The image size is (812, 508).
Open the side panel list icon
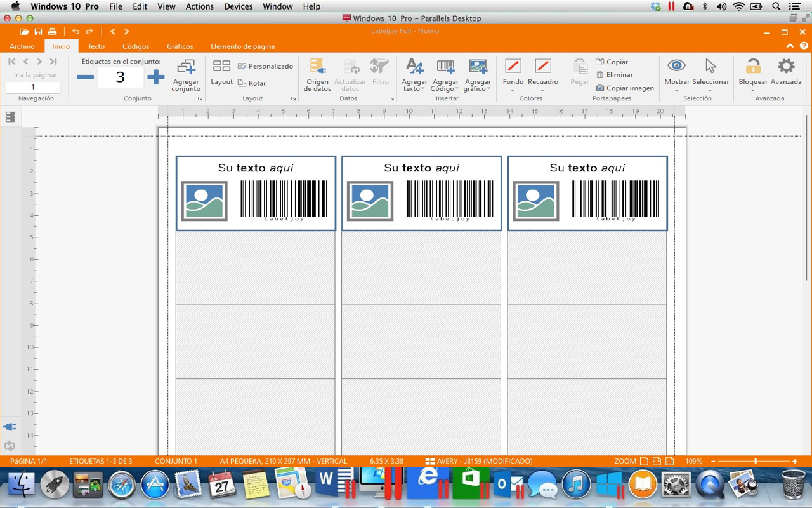[x=10, y=117]
